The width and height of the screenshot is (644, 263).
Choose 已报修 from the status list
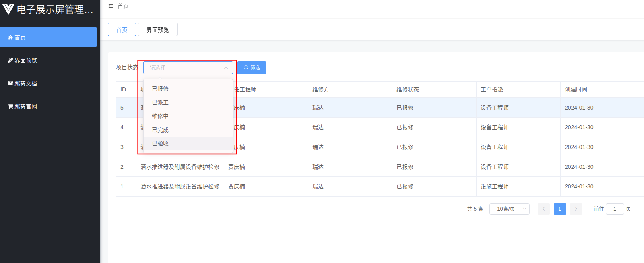160,89
